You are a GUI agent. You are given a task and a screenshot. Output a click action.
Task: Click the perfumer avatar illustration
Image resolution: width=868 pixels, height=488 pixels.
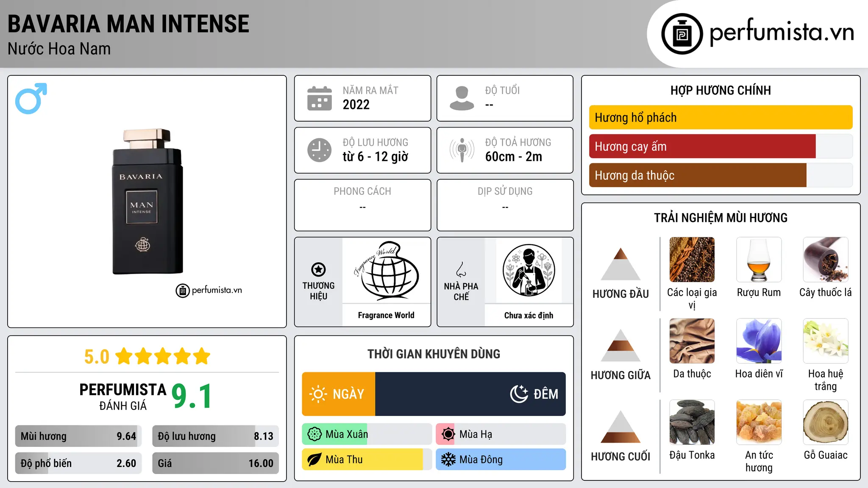529,270
